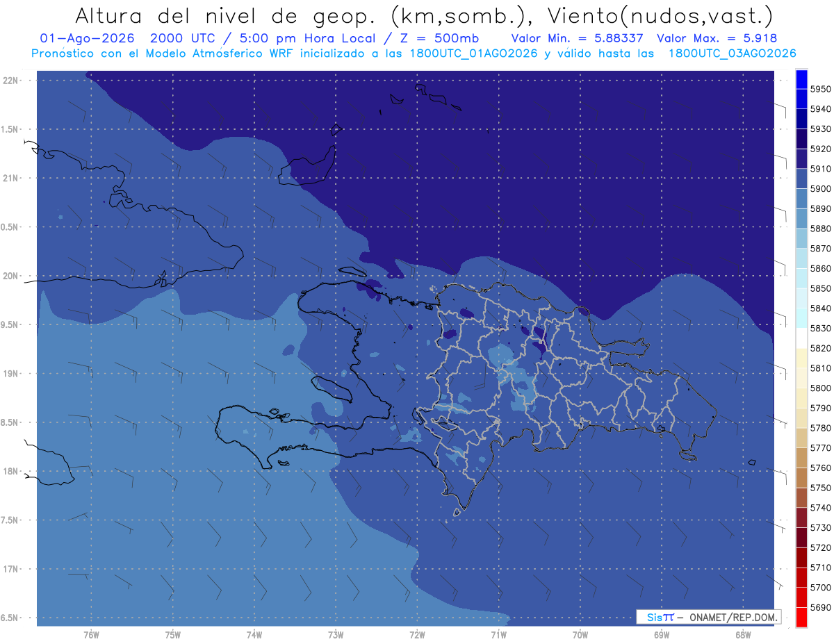Click the "19N" latitude label
834x644 pixels.
(x=11, y=374)
